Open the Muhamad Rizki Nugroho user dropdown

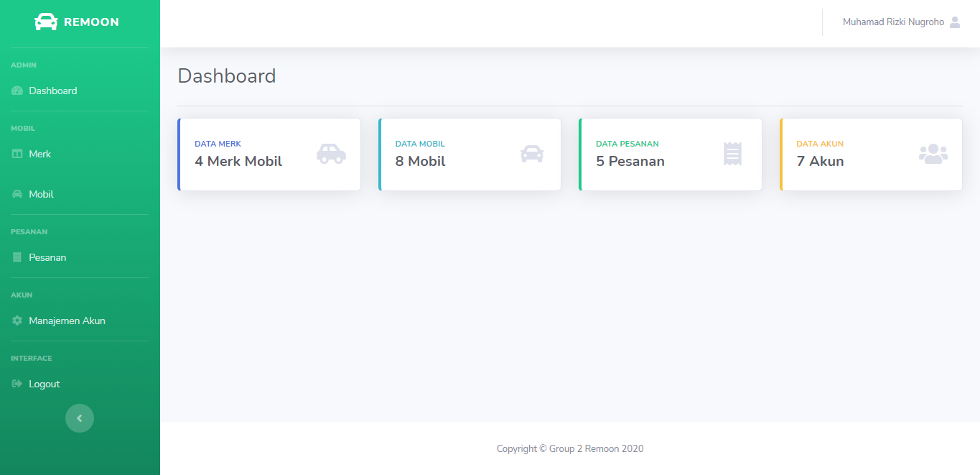893,22
